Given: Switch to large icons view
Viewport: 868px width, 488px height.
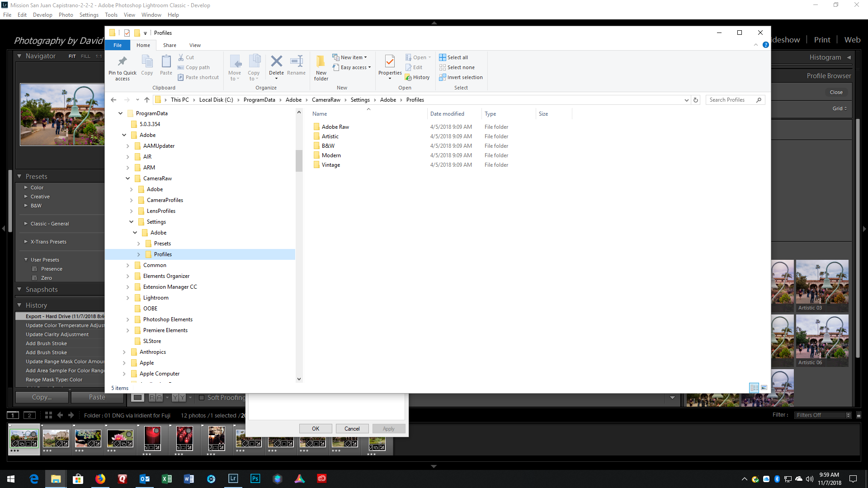Looking at the screenshot, I should (x=764, y=388).
